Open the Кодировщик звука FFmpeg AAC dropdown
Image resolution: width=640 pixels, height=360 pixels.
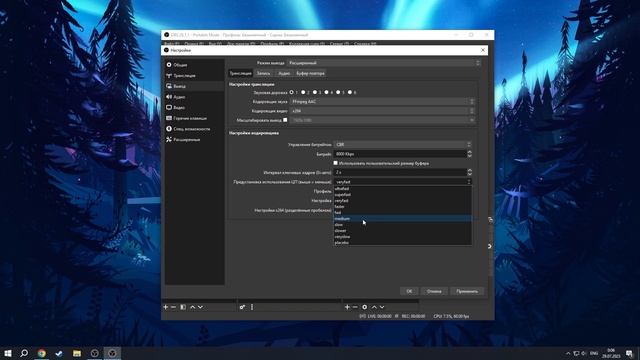pos(382,101)
